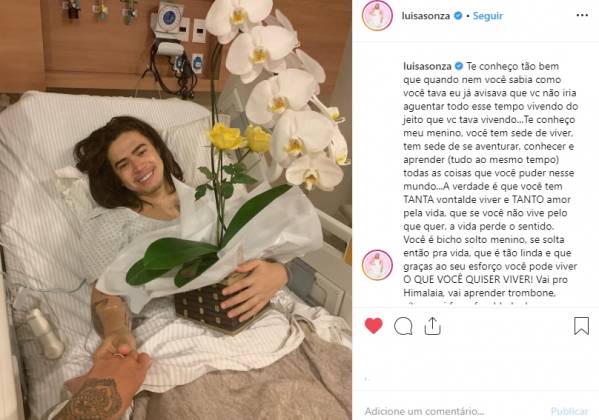Open comments via the speech bubble icon
The height and width of the screenshot is (420, 599).
point(403,326)
